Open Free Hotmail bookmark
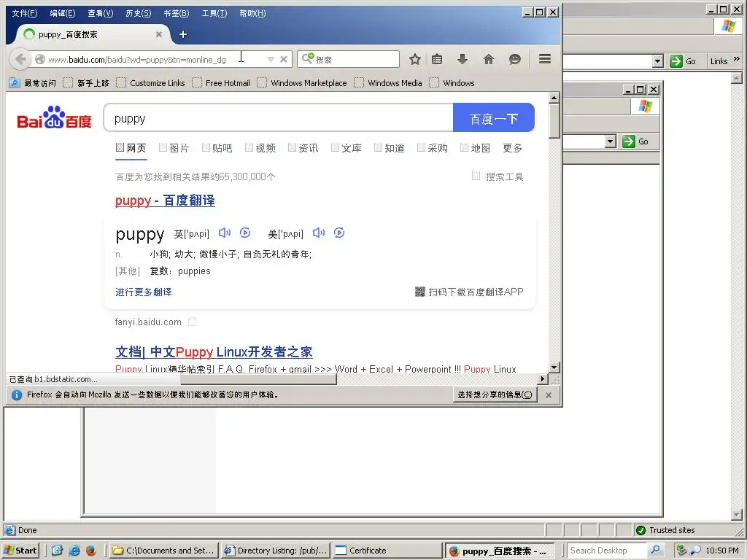Viewport: 747px width, 560px height. click(222, 83)
